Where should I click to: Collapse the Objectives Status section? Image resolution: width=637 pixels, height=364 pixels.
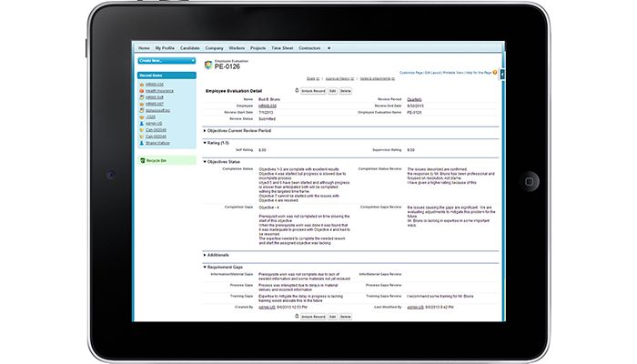pyautogui.click(x=205, y=162)
